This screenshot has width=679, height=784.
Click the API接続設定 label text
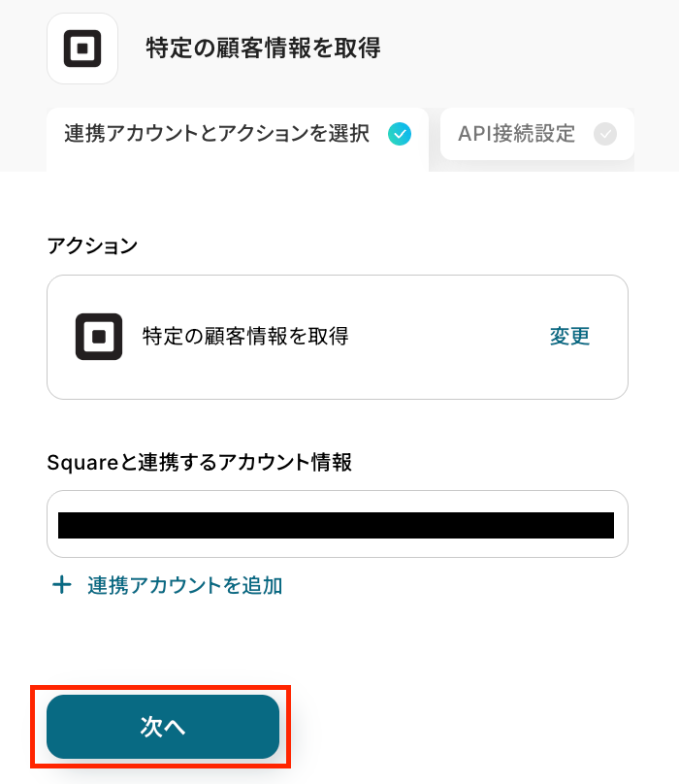(x=516, y=134)
